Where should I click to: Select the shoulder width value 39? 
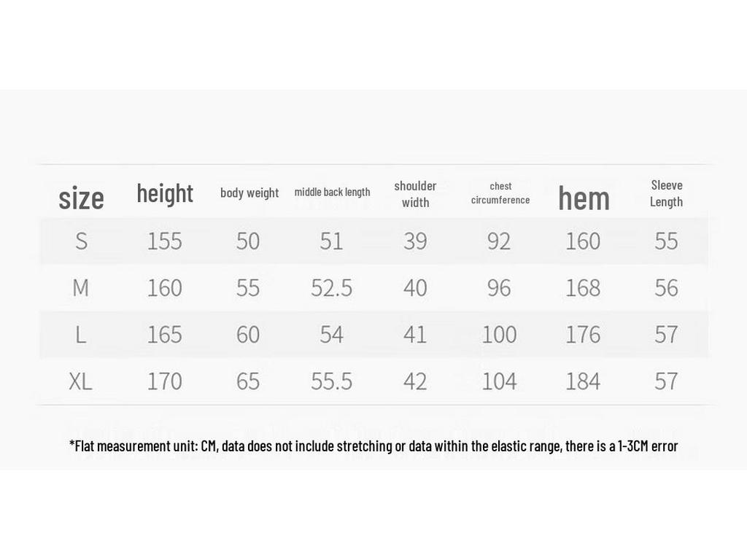pyautogui.click(x=415, y=241)
